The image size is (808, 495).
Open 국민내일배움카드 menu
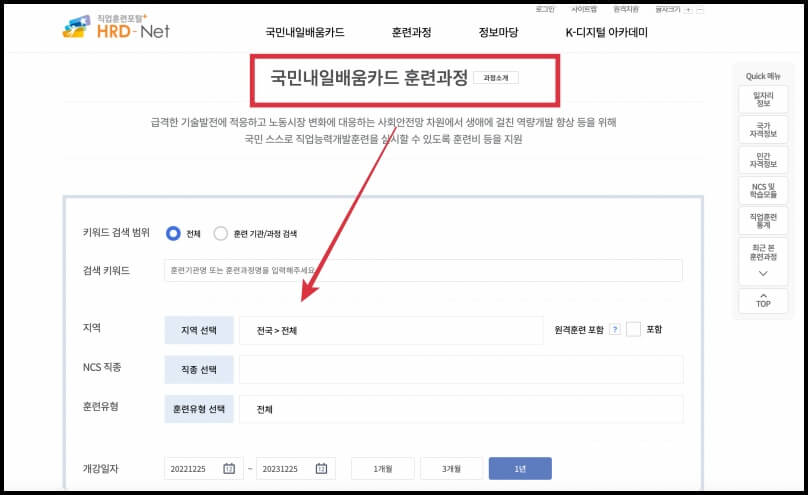pos(305,32)
